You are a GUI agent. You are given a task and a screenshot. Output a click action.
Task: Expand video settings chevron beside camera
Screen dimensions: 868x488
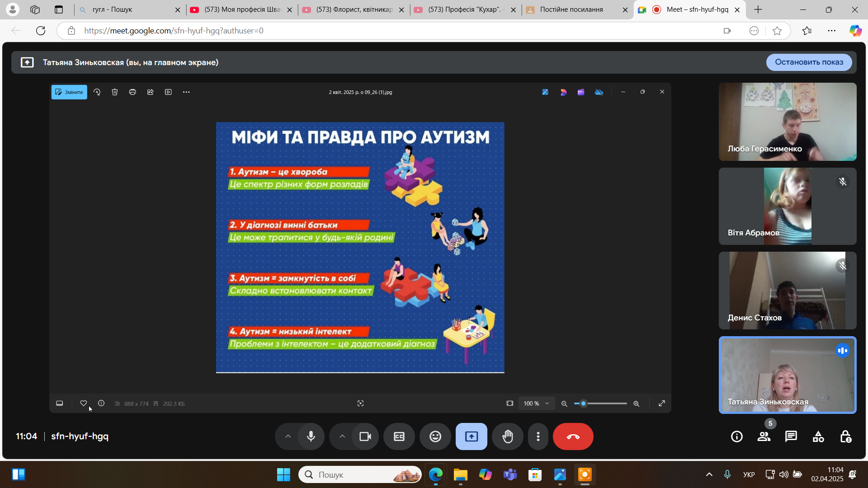(x=342, y=436)
